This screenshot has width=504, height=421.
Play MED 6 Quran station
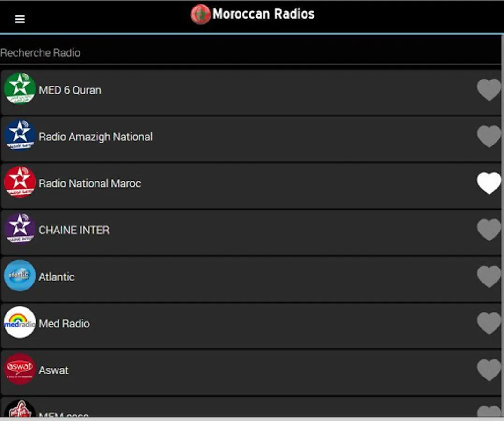[x=70, y=90]
